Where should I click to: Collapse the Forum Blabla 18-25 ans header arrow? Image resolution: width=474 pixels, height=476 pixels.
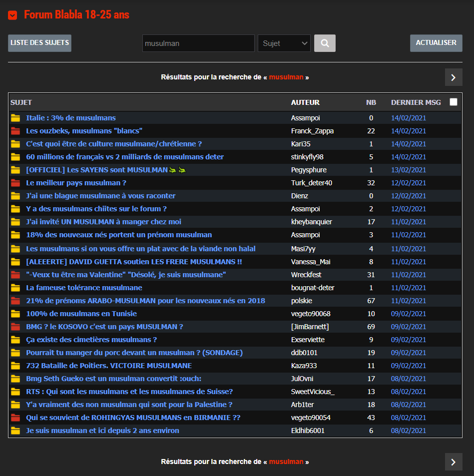click(x=13, y=15)
